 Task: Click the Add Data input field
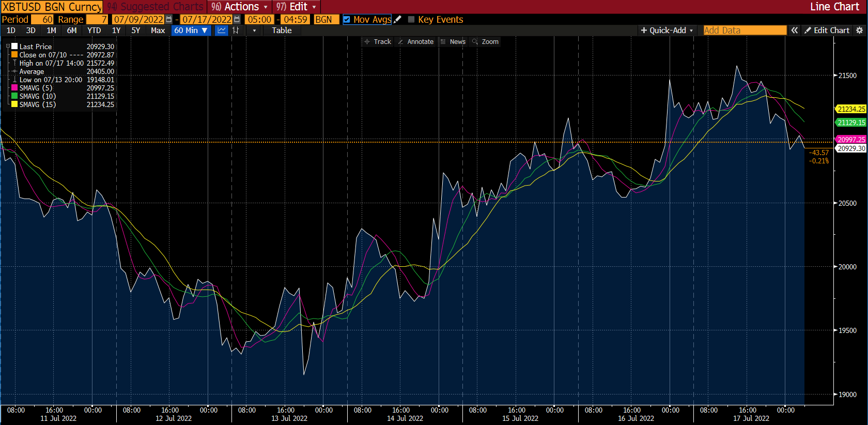point(744,31)
